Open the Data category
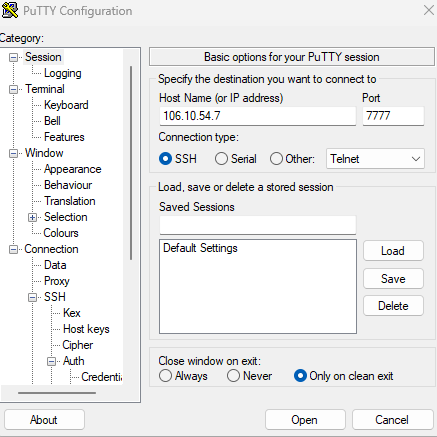437x437 pixels. coord(55,265)
